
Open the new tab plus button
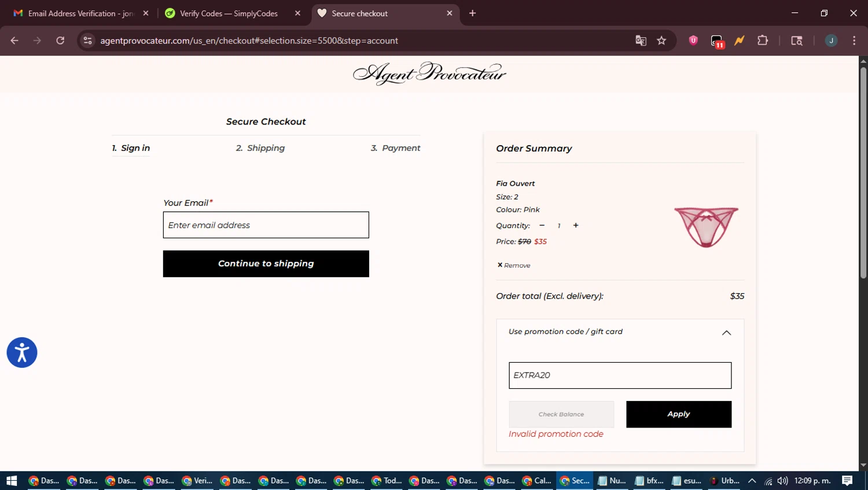coord(472,13)
